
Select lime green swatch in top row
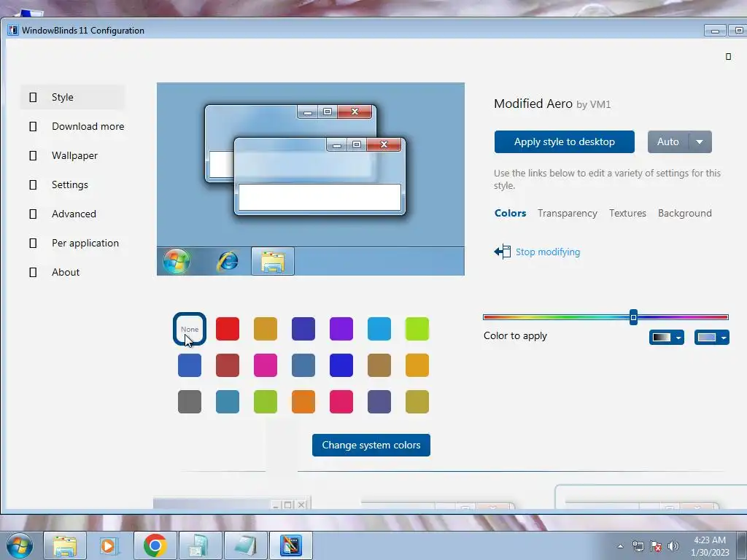coord(417,329)
